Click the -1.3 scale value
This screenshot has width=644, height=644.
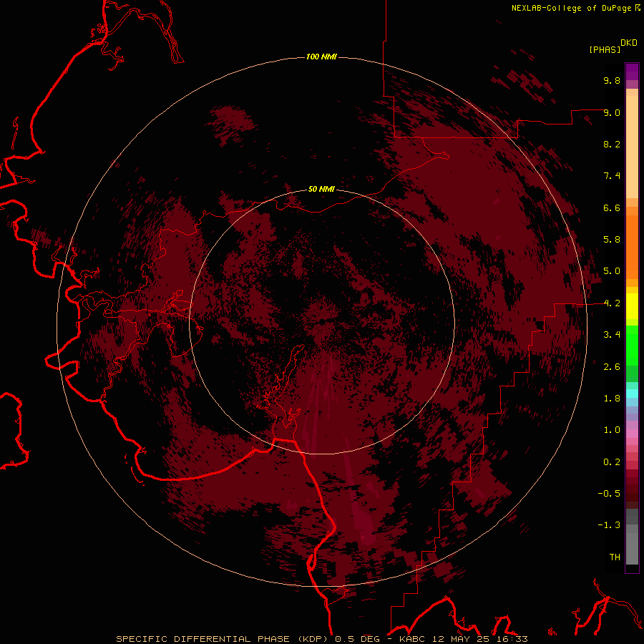pyautogui.click(x=609, y=525)
